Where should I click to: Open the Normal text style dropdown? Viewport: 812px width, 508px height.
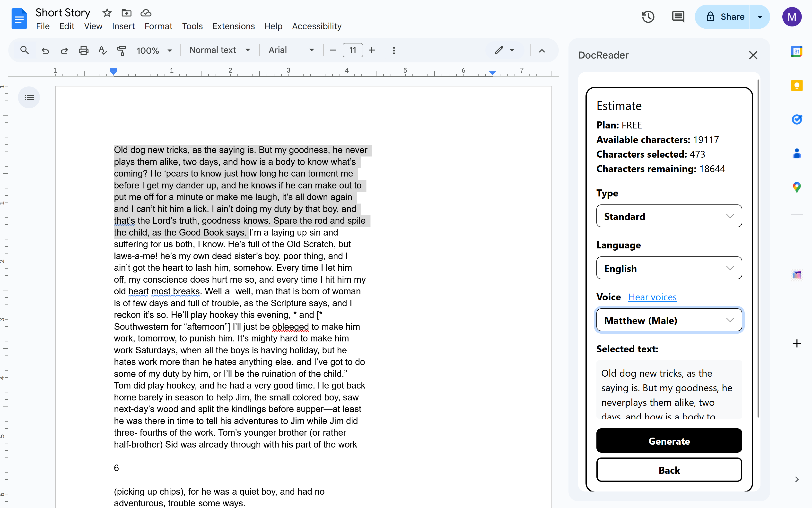[x=220, y=50]
